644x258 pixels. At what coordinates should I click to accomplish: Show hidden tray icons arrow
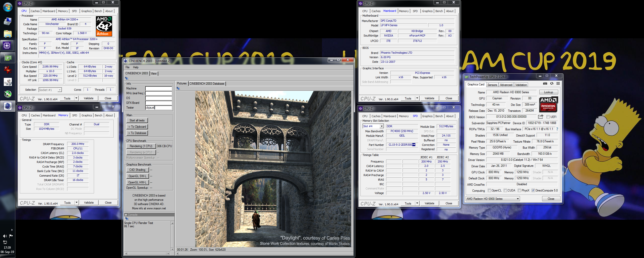pos(12,230)
